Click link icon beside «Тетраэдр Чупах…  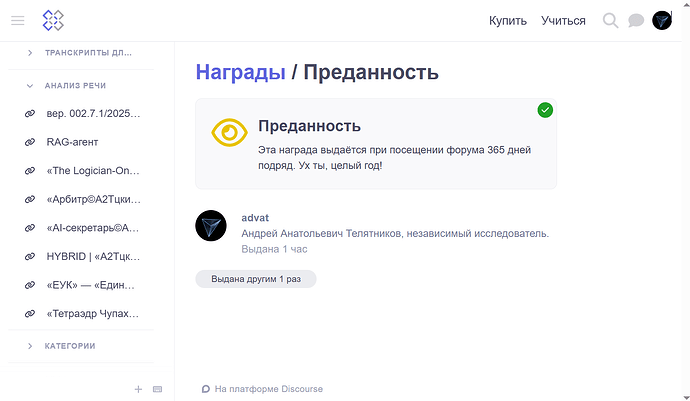point(30,314)
